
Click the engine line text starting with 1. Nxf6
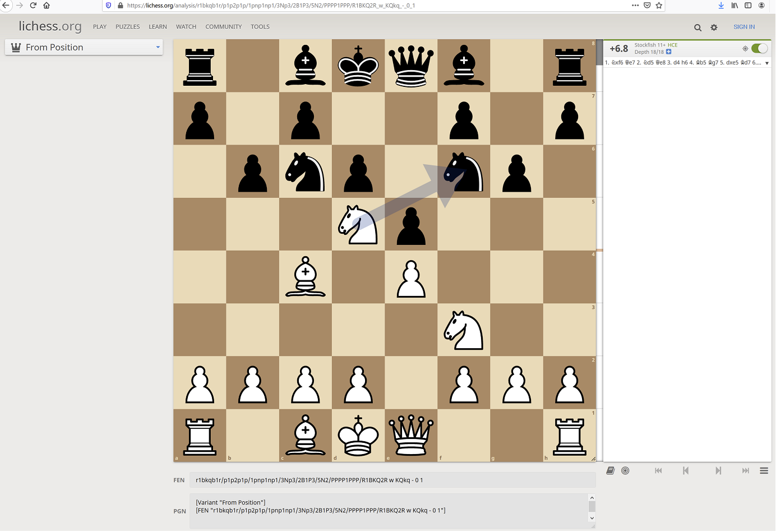click(683, 63)
